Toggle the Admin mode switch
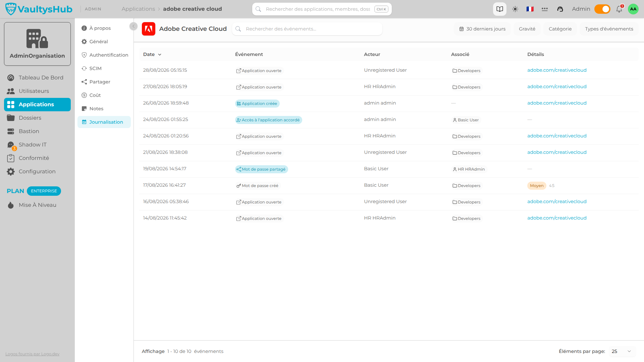Viewport: 644px width, 362px height. [x=602, y=9]
